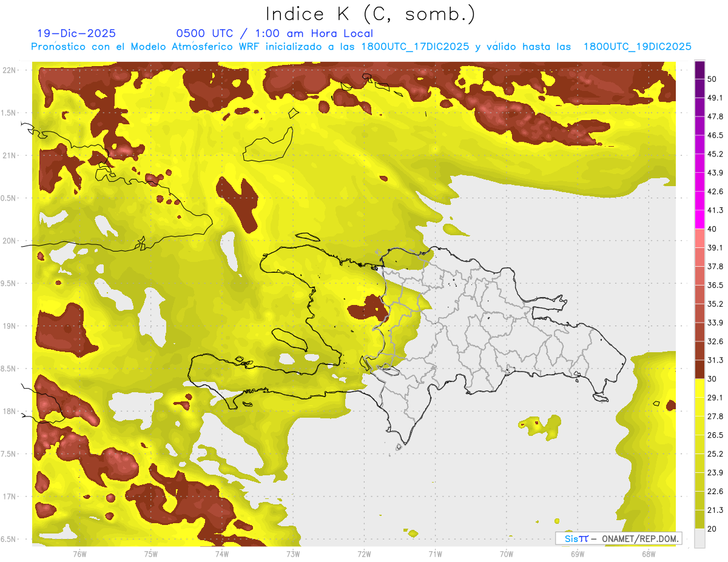Click the color scale value 46.5

(x=715, y=135)
